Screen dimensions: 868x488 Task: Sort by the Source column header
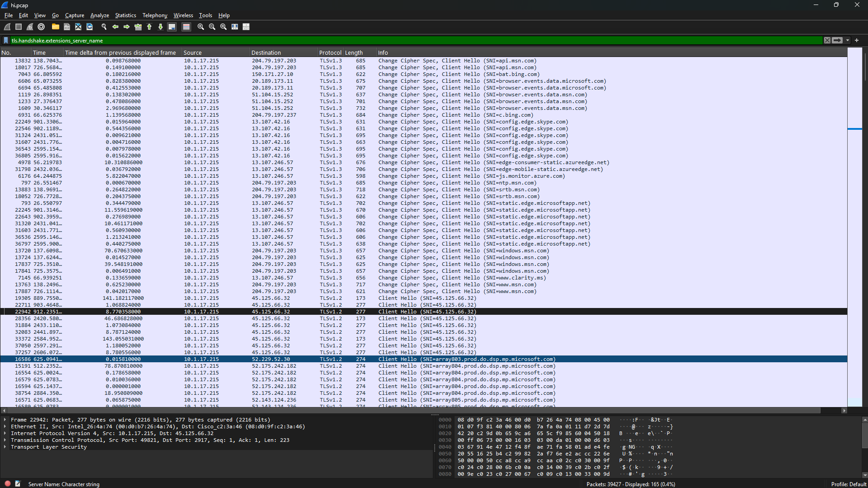click(216, 52)
